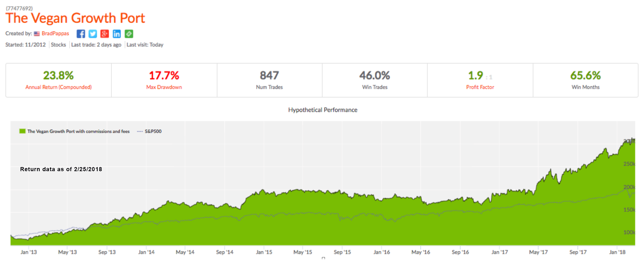Select the 1.9 profit factor value
The image size is (644, 260).
coord(476,76)
